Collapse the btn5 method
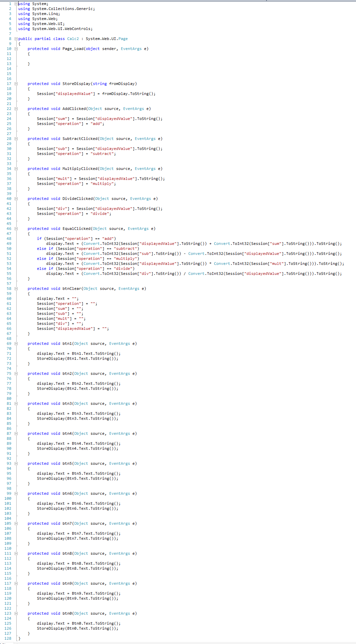 pos(16,463)
